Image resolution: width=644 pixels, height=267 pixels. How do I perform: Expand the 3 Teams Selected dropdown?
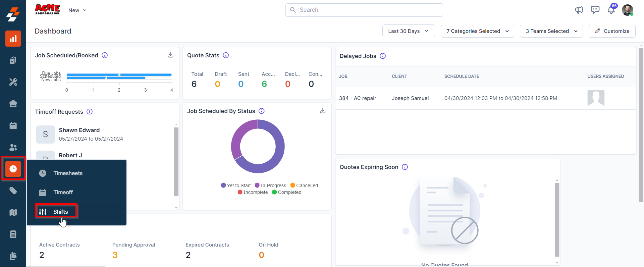pos(551,31)
